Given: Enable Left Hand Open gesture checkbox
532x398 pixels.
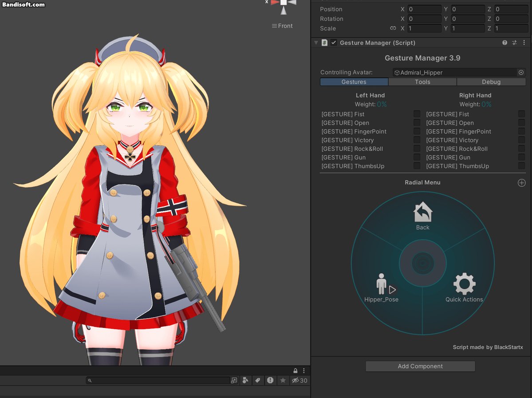Looking at the screenshot, I should click(417, 122).
